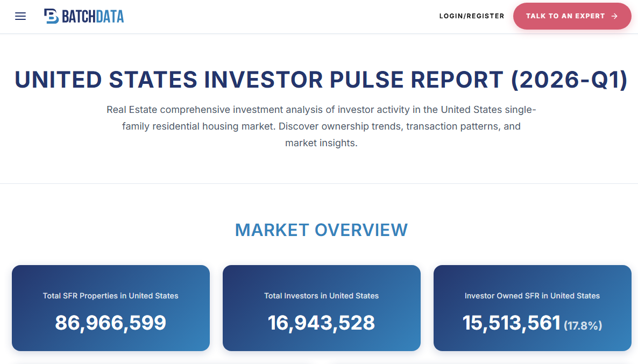Click the BatchData logo

pos(84,16)
